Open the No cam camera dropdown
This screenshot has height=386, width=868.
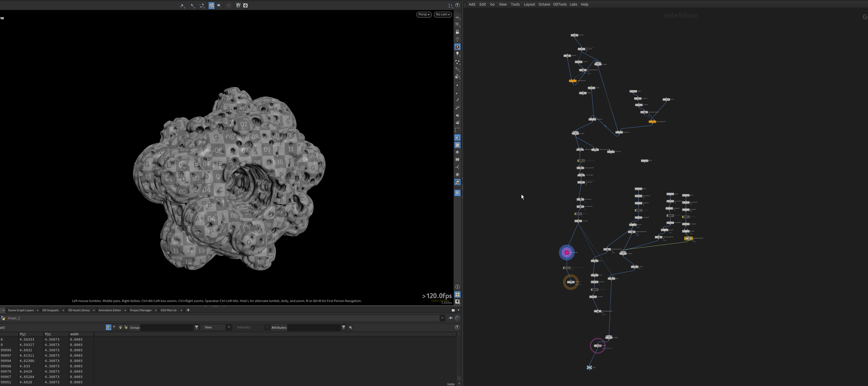tap(443, 15)
